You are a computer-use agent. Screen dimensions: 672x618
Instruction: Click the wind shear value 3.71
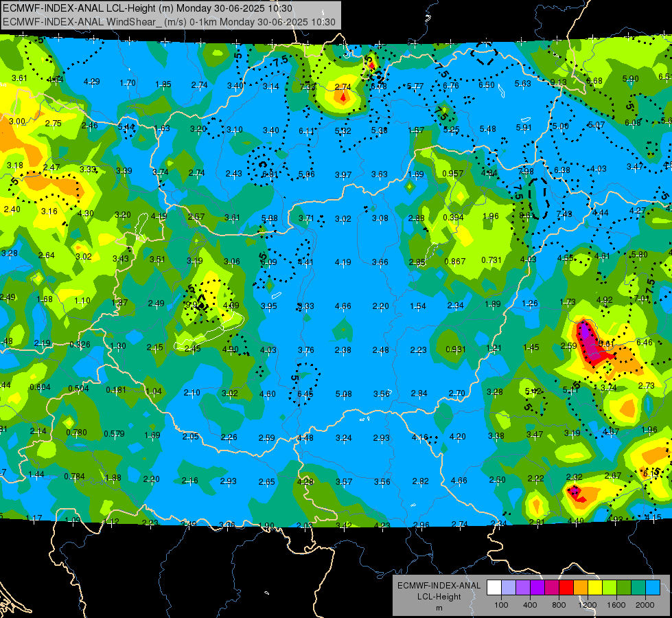(306, 218)
